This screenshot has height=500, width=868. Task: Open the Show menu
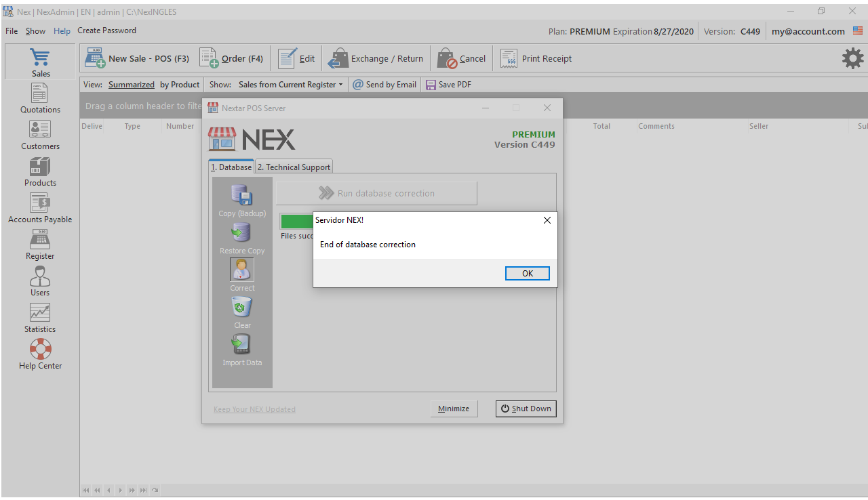pyautogui.click(x=35, y=31)
